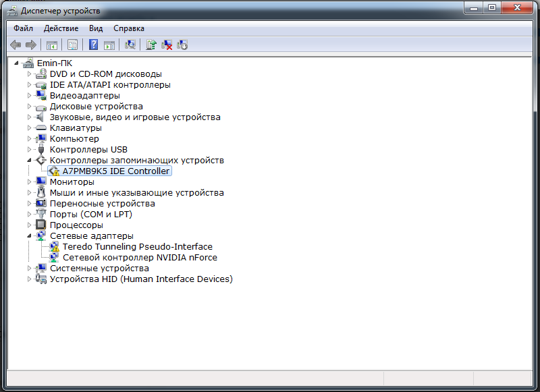Expand the Дисковые устройства node

pyautogui.click(x=29, y=107)
